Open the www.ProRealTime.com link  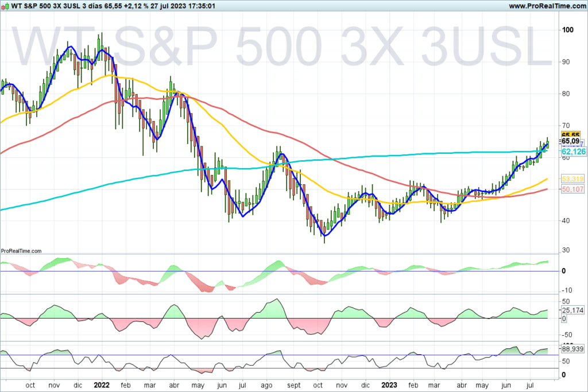pyautogui.click(x=547, y=6)
